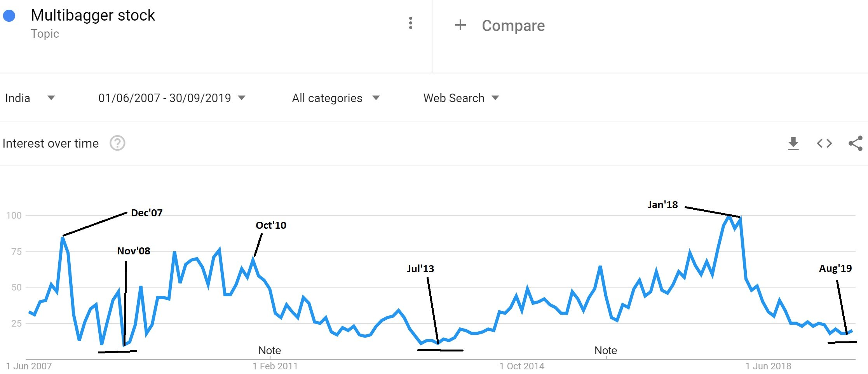Screen dimensions: 868x374
Task: Click the Dec'07 peak on the line
Action: [63, 237]
